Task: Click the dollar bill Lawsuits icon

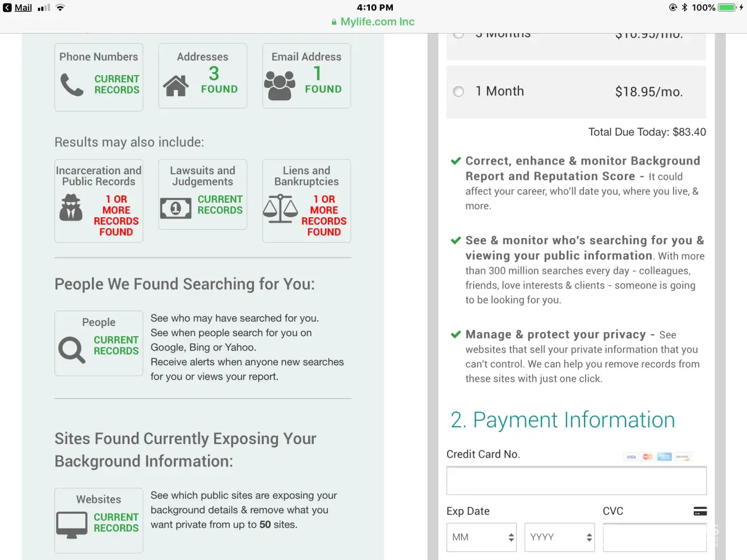Action: pos(175,208)
